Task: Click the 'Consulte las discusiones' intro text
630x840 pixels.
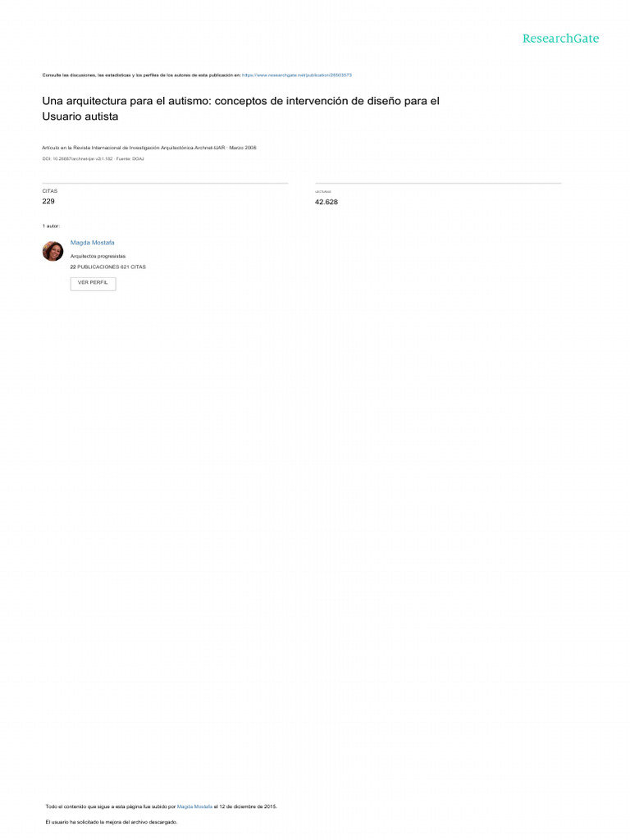Action: (x=141, y=75)
